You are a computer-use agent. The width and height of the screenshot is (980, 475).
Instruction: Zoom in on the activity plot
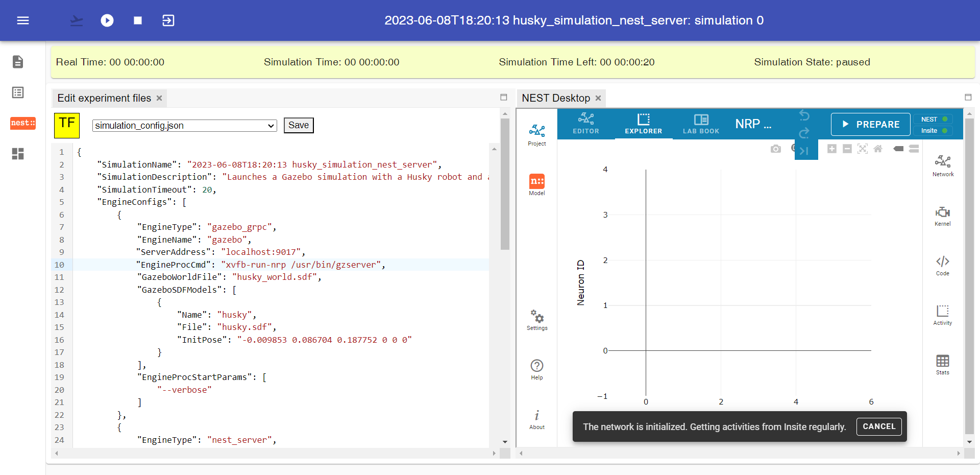point(832,149)
